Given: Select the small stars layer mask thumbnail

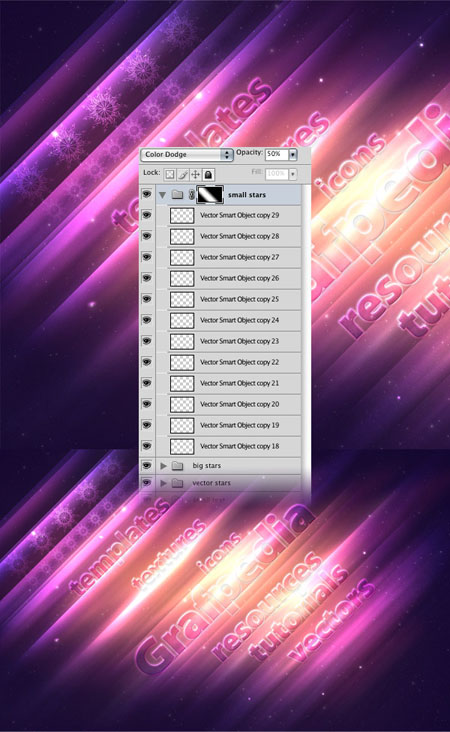Looking at the screenshot, I should (x=210, y=195).
